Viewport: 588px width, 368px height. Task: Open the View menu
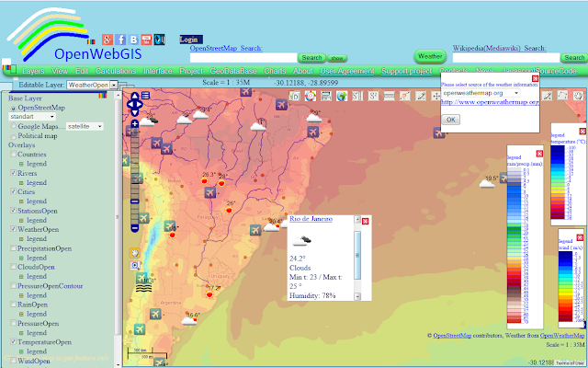tap(60, 71)
